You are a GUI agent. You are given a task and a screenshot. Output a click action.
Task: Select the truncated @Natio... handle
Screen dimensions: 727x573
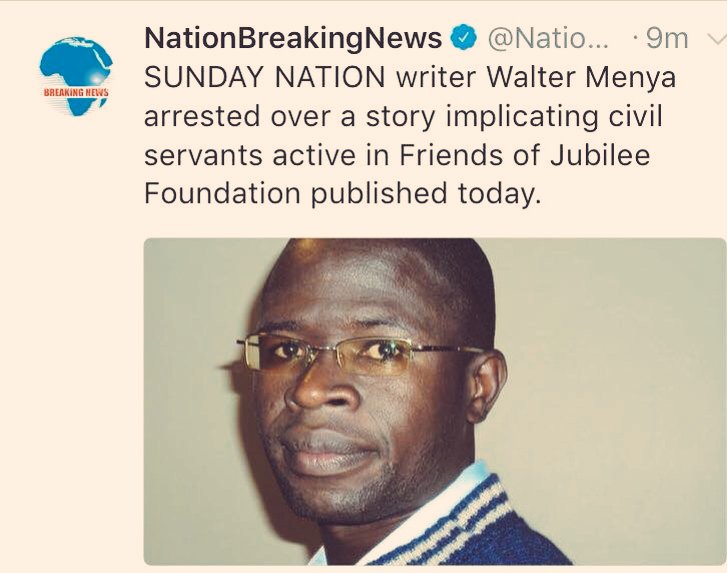coord(548,39)
